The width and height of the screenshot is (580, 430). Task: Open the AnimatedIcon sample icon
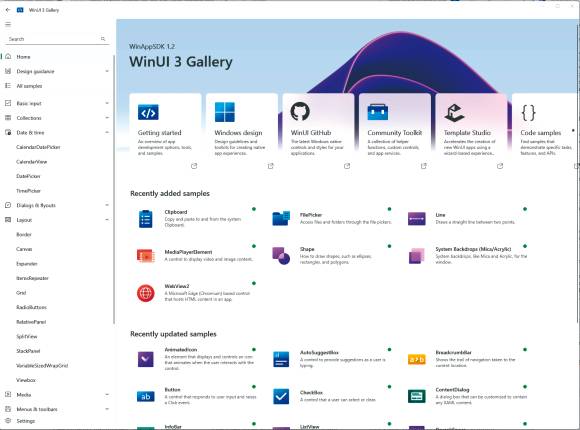[146, 359]
